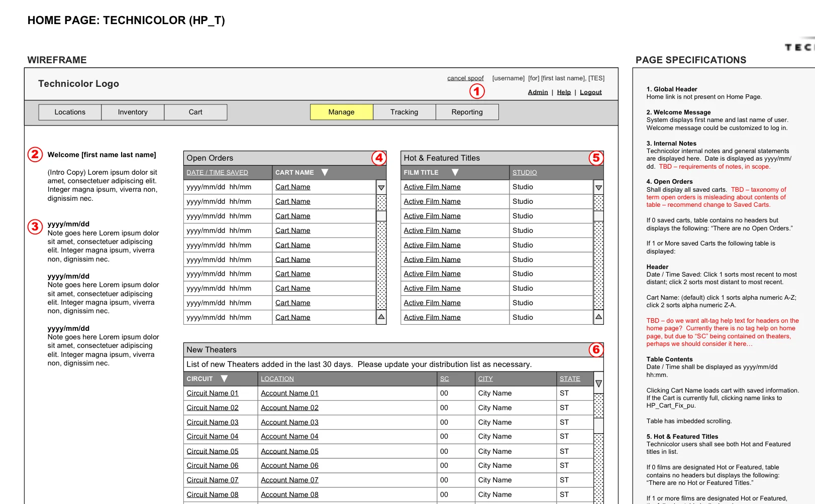The height and width of the screenshot is (504, 815).
Task: Open Circuit Name 04 link
Action: tap(213, 436)
